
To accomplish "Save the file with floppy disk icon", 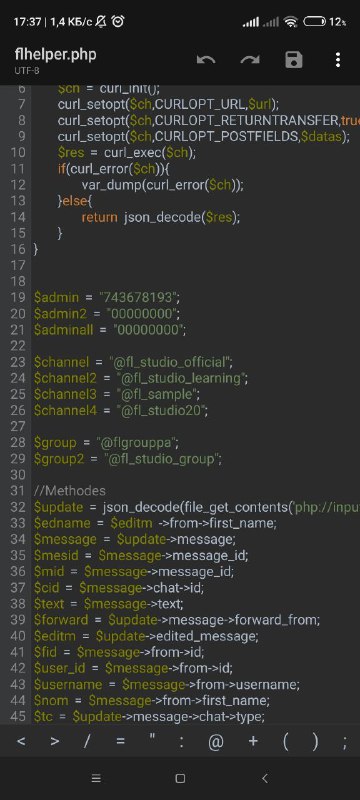I will coord(294,60).
